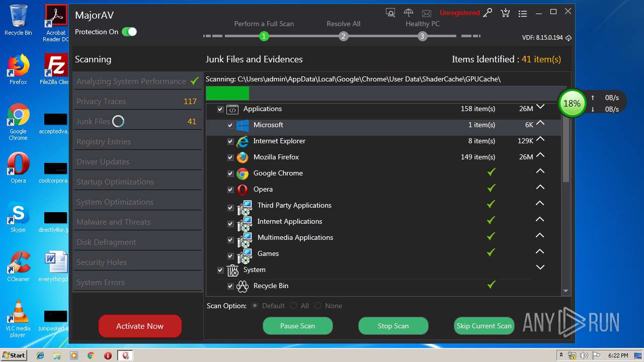
Task: Click the umbrella protection icon
Action: tap(409, 13)
